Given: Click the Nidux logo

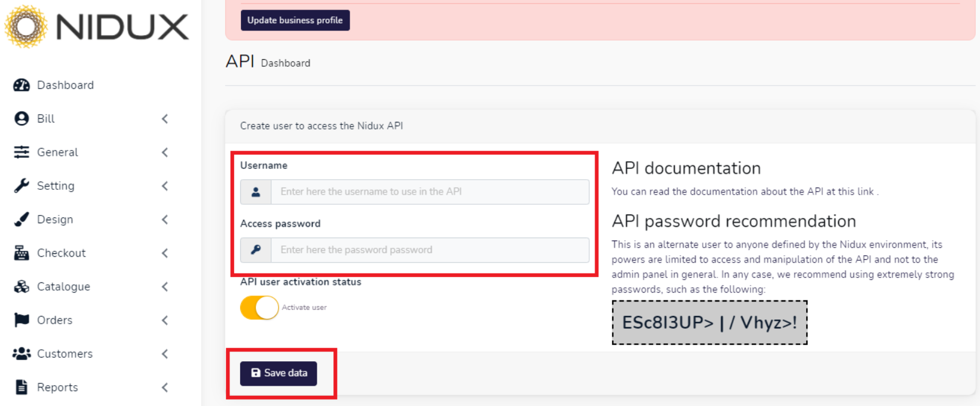Looking at the screenshot, I should pyautogui.click(x=97, y=27).
